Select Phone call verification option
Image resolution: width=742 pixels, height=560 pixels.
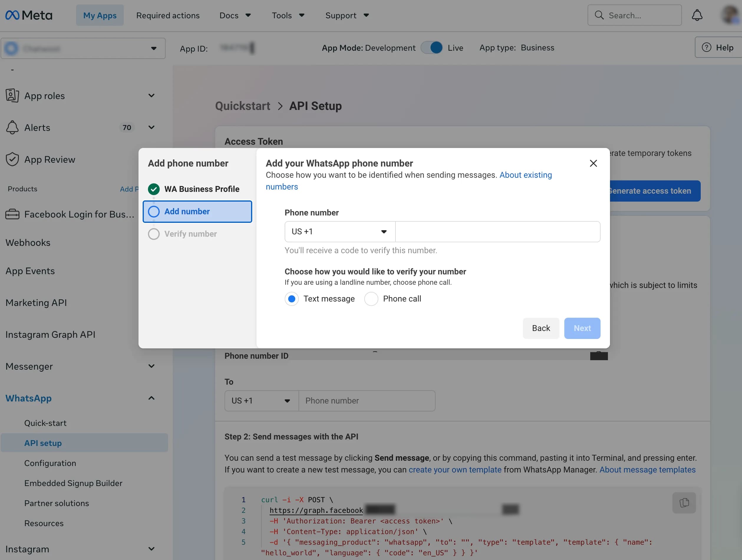click(371, 299)
